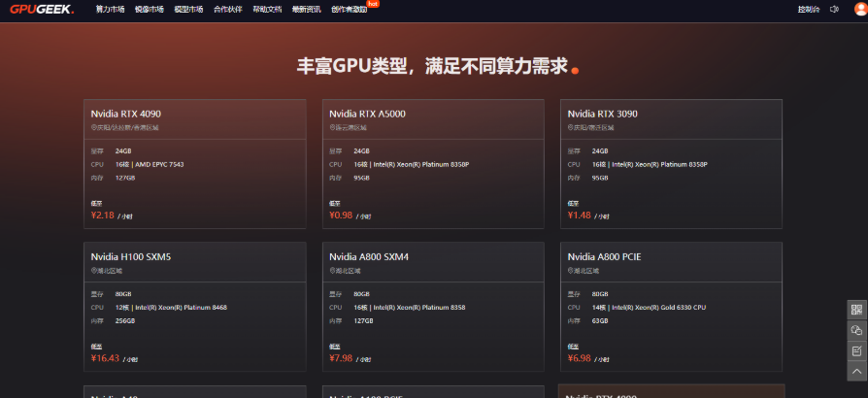Click "12核 | Intel(R) Xeon(R) Platinum 8468" text

171,308
